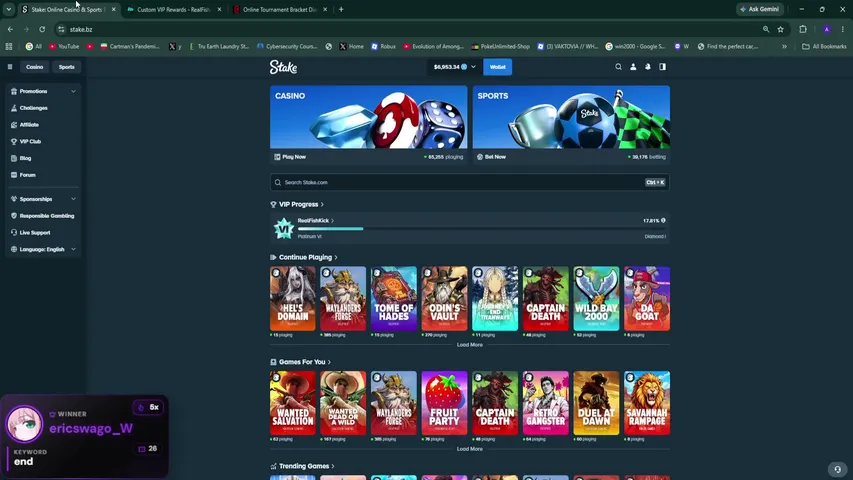
Task: Click the browser address bar
Action: [408, 29]
